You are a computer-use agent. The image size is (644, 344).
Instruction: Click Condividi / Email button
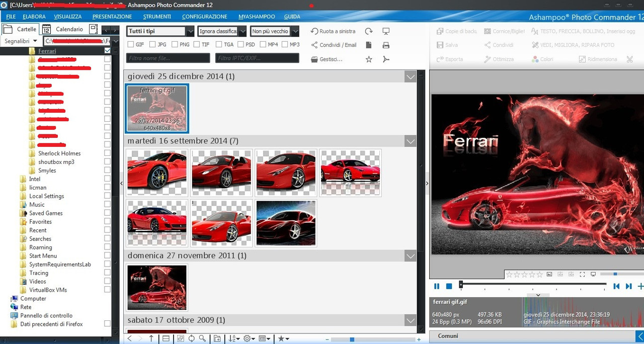click(334, 45)
